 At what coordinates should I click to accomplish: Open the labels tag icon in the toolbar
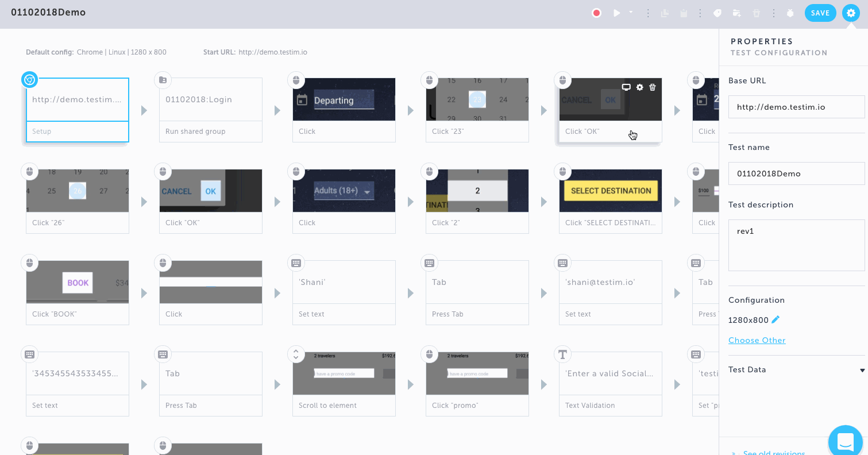pos(717,13)
